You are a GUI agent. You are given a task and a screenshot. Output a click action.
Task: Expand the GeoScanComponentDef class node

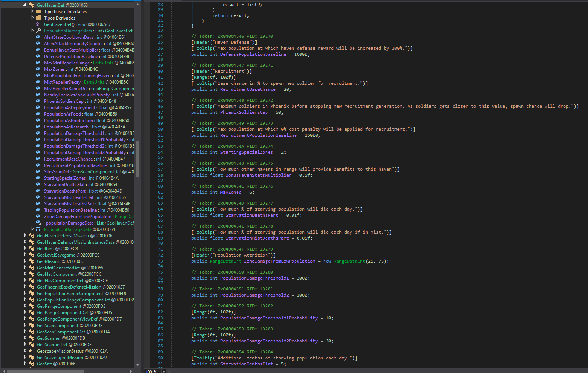pyautogui.click(x=25, y=332)
